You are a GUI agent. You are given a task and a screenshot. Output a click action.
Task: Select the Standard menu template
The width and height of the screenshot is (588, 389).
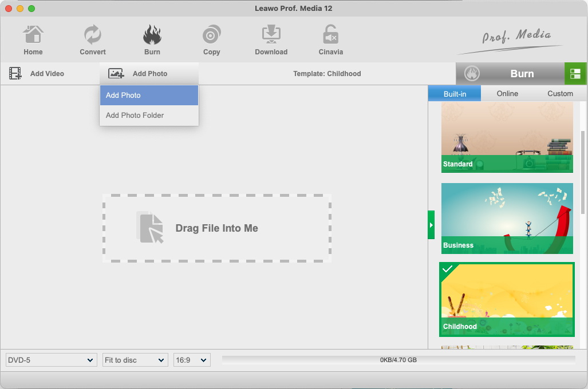507,137
